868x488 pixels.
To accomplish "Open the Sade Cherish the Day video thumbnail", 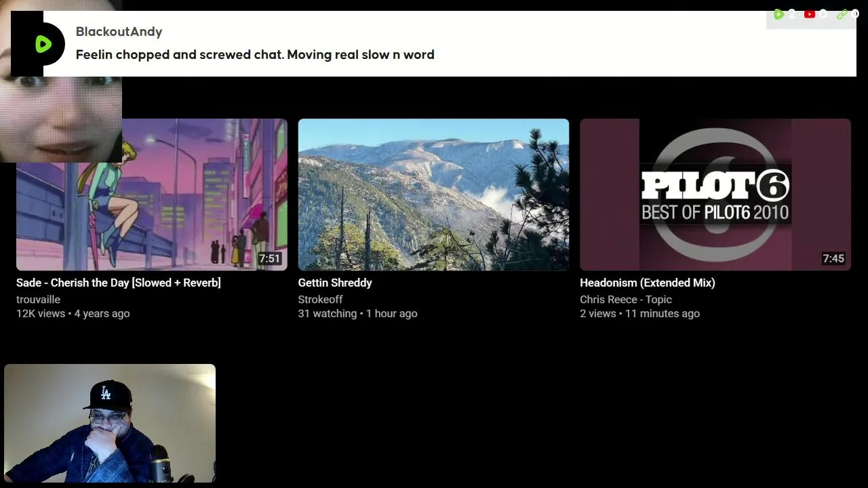I will 152,195.
